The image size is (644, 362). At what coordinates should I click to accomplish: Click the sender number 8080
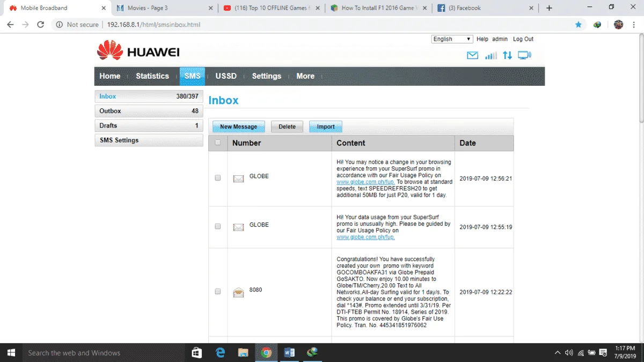(255, 290)
